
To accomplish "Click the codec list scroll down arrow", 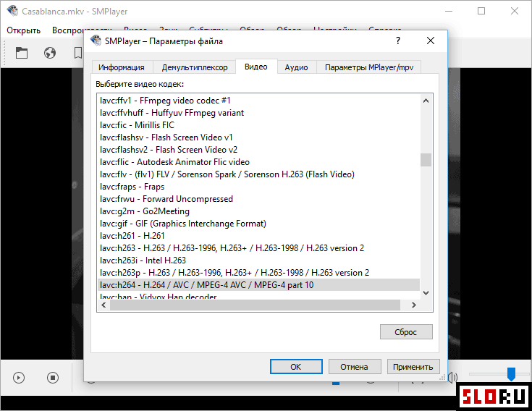I will coord(426,292).
